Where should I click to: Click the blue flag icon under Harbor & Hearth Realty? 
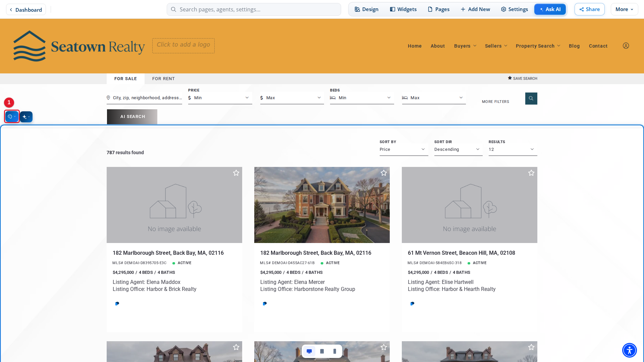pyautogui.click(x=412, y=304)
